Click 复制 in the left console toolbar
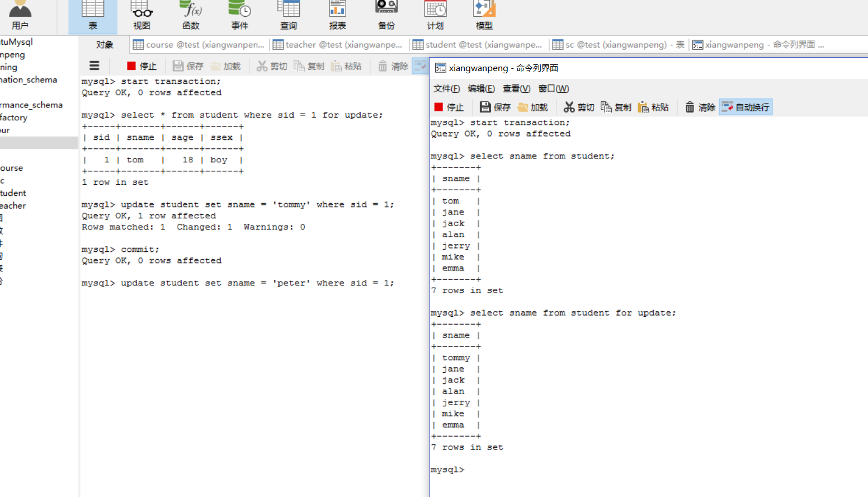868x497 pixels. pos(309,66)
